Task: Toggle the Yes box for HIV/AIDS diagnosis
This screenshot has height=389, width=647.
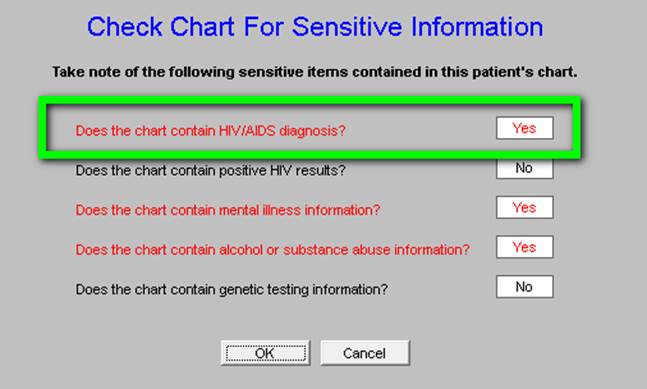Action: pos(524,128)
